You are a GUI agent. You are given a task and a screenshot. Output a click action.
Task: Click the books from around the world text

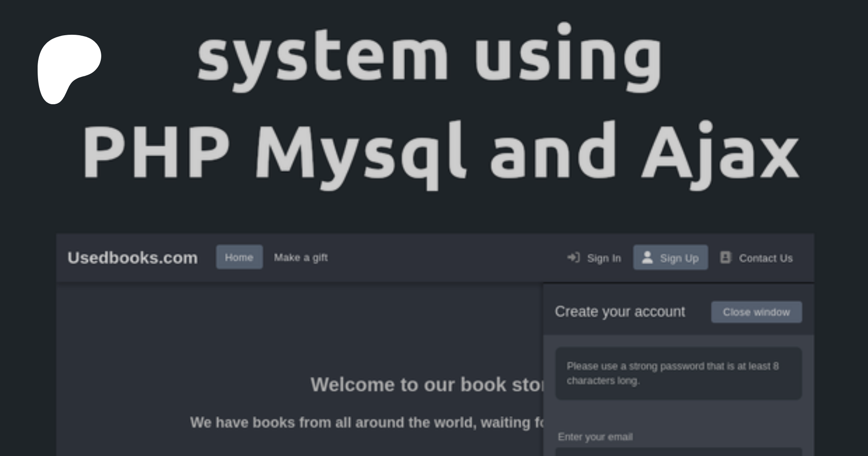366,423
